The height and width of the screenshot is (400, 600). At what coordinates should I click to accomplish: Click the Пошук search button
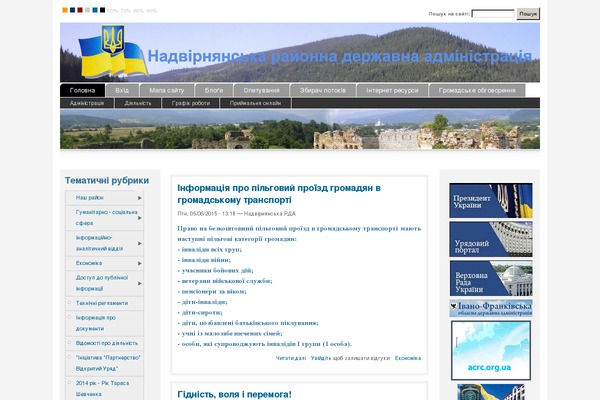click(528, 14)
